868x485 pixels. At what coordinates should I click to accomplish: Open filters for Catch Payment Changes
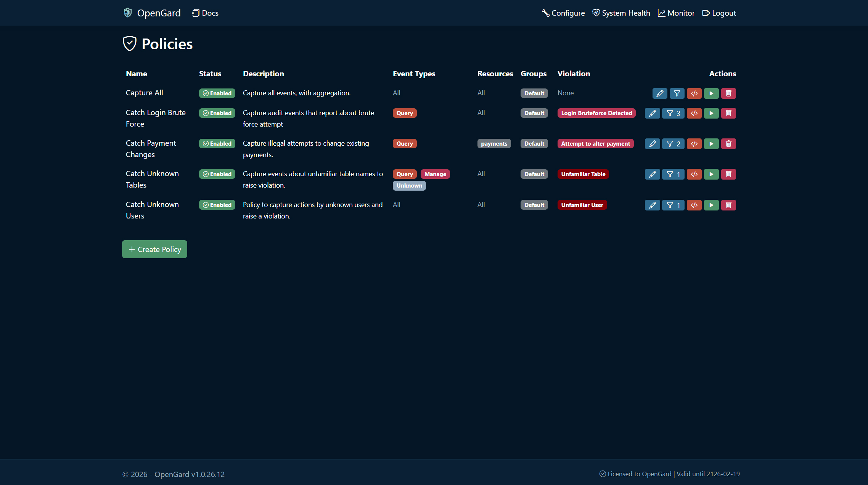[x=673, y=143]
